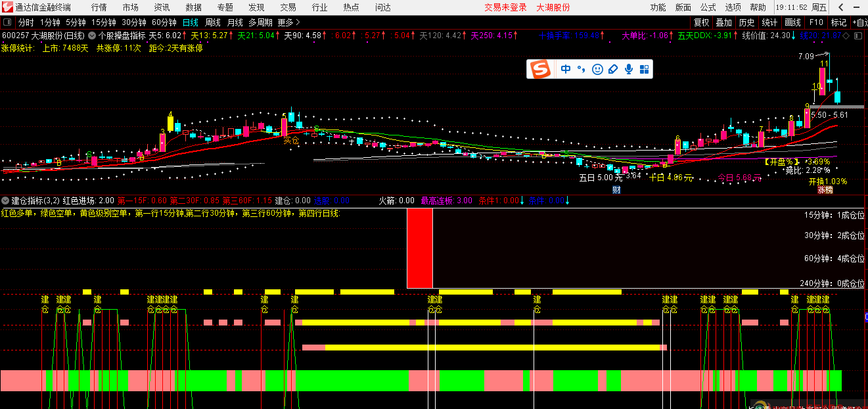This screenshot has width=868, height=409.
Task: Click the 交易未登录 login link
Action: tap(506, 7)
